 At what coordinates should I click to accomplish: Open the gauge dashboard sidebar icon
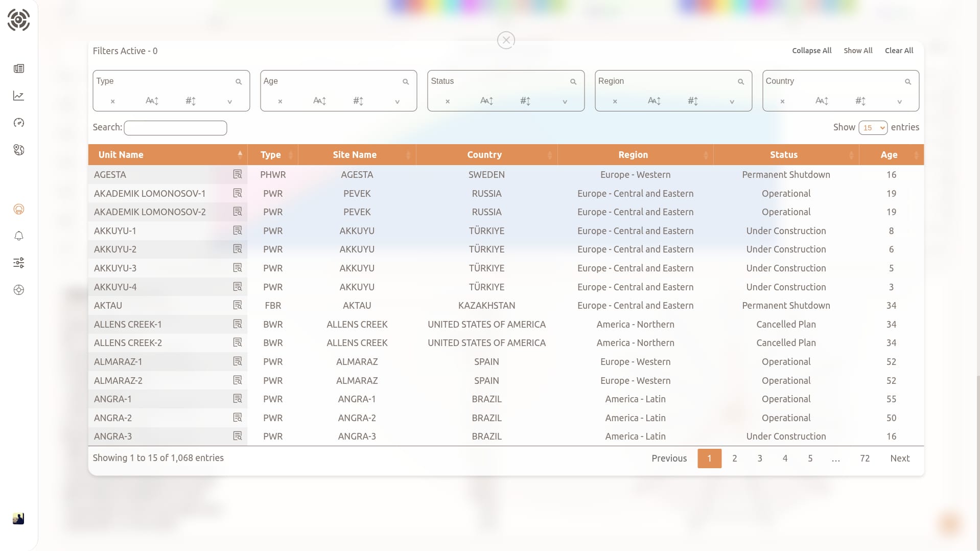19,123
